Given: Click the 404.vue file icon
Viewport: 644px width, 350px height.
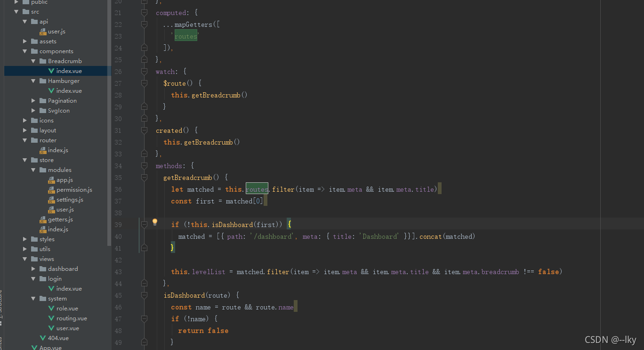Looking at the screenshot, I should pos(43,338).
